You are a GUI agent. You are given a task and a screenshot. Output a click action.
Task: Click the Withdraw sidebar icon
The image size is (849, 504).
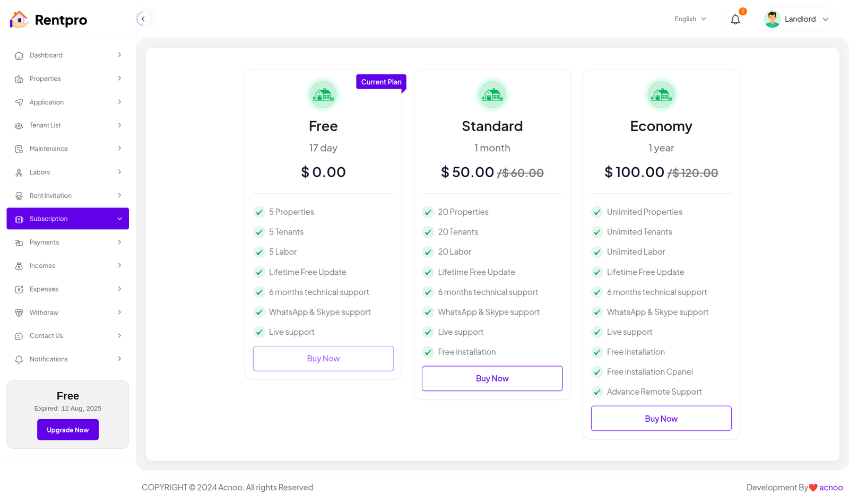[x=19, y=313]
